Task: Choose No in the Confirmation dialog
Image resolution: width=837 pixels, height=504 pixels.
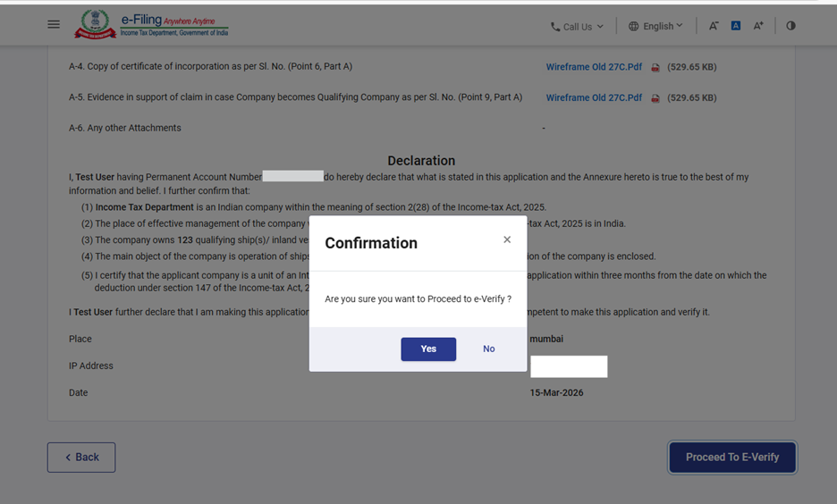Action: click(x=488, y=349)
